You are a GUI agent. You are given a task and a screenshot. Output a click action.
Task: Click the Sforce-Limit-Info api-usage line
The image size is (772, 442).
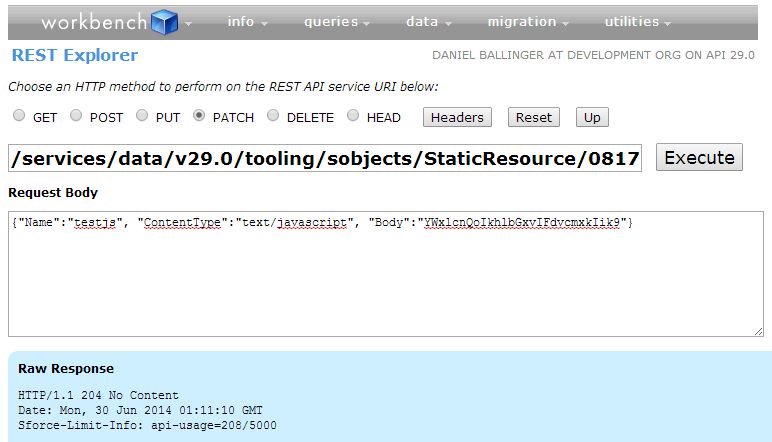tap(147, 425)
